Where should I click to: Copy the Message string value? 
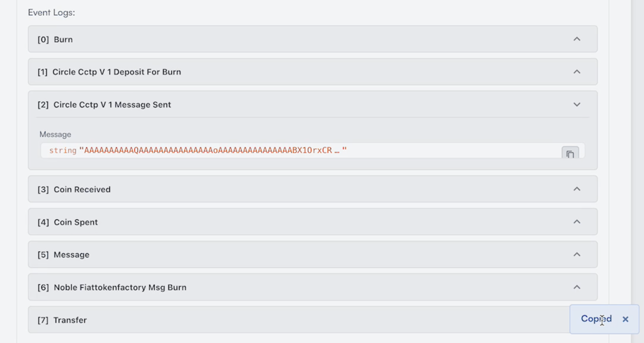570,154
